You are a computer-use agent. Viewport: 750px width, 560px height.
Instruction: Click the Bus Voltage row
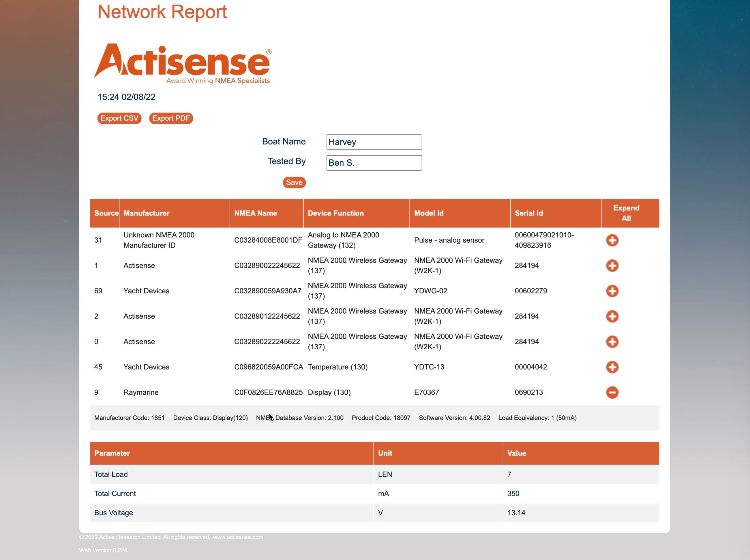374,512
